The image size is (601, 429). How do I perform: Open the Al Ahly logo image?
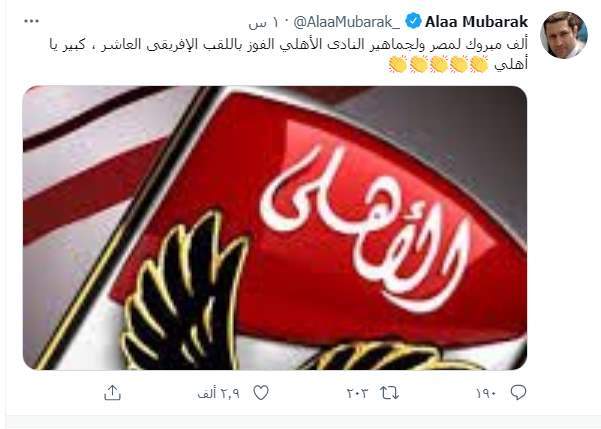pyautogui.click(x=275, y=228)
